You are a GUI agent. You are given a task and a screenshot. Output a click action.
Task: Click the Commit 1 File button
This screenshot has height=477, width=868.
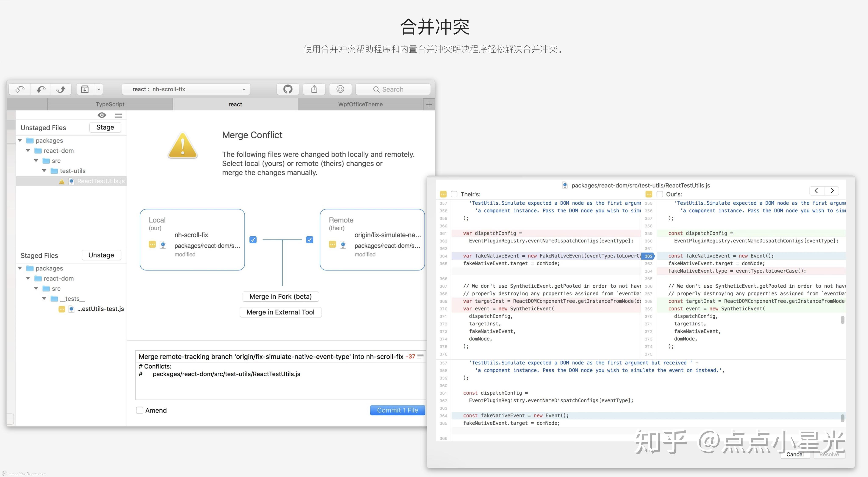(397, 410)
